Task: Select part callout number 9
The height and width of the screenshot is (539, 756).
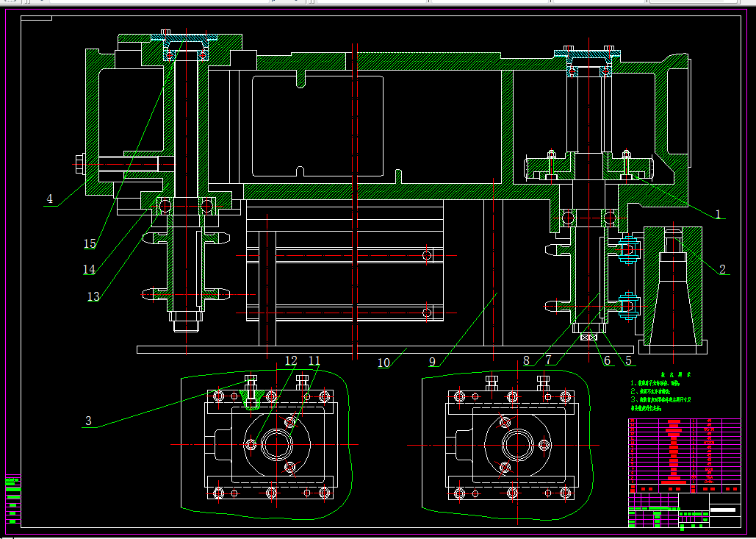Action: click(x=432, y=362)
